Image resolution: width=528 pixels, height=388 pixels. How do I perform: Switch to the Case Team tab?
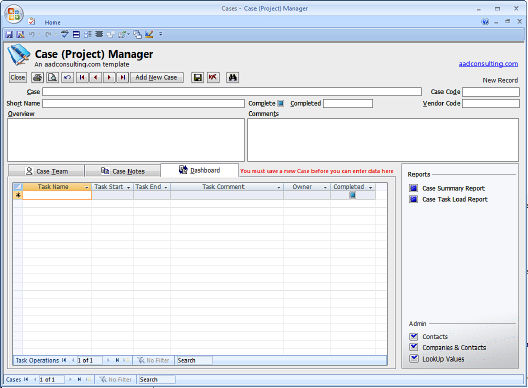(x=46, y=171)
